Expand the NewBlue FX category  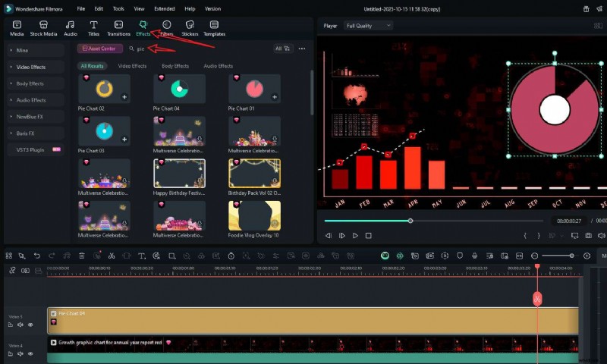tap(36, 117)
